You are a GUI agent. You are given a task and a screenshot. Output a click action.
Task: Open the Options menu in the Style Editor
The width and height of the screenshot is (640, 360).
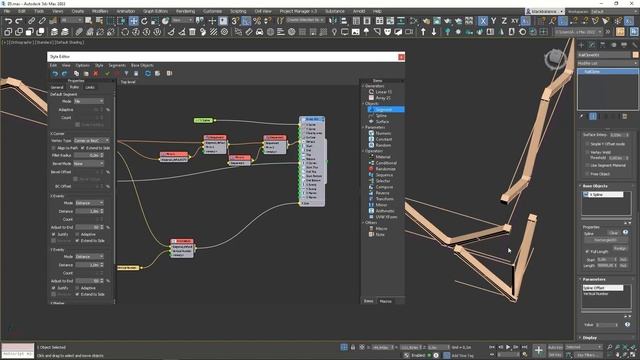[82, 65]
